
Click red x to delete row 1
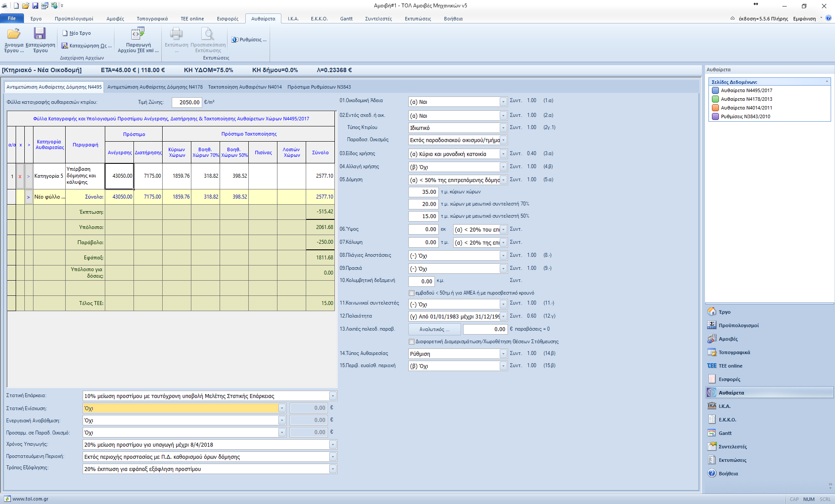point(20,176)
